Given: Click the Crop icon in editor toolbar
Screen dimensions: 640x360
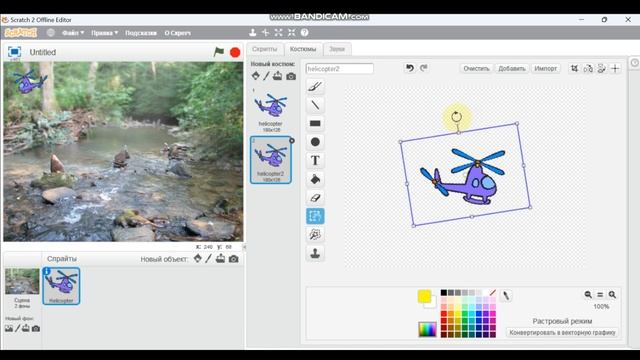Looking at the screenshot, I should point(574,69).
